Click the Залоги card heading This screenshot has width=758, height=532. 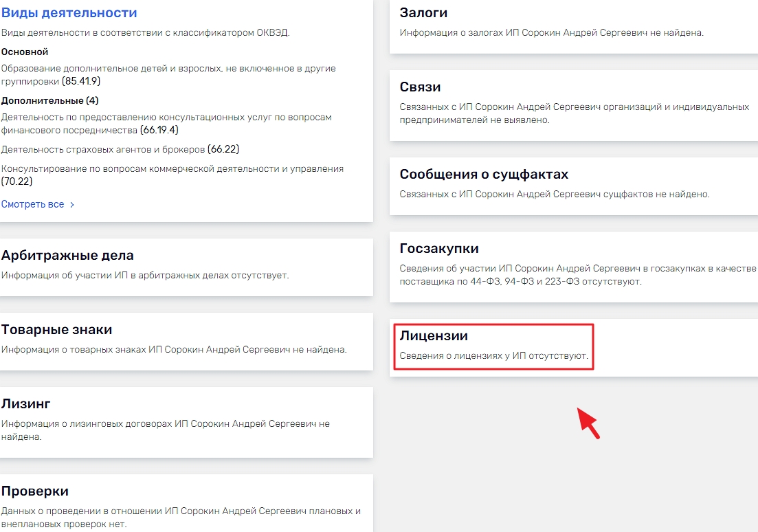423,13
